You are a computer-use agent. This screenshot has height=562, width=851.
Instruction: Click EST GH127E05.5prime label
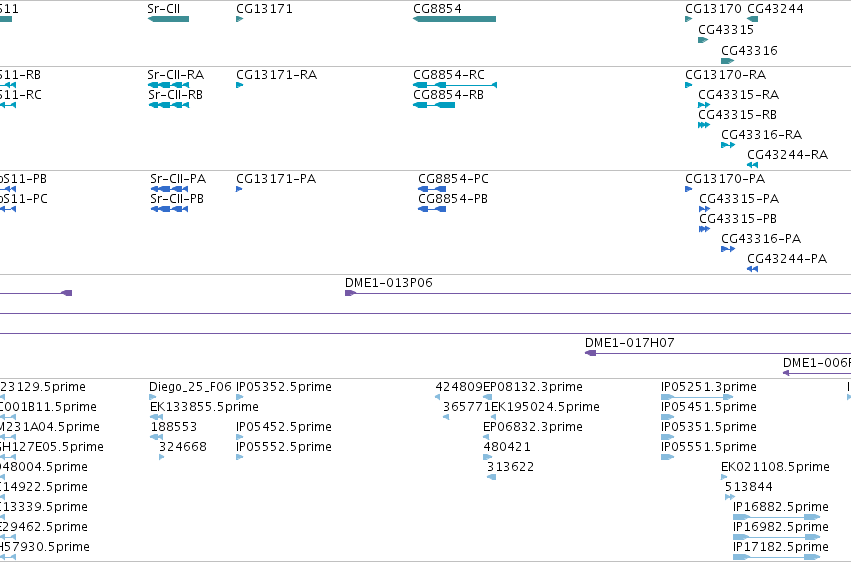tap(52, 447)
